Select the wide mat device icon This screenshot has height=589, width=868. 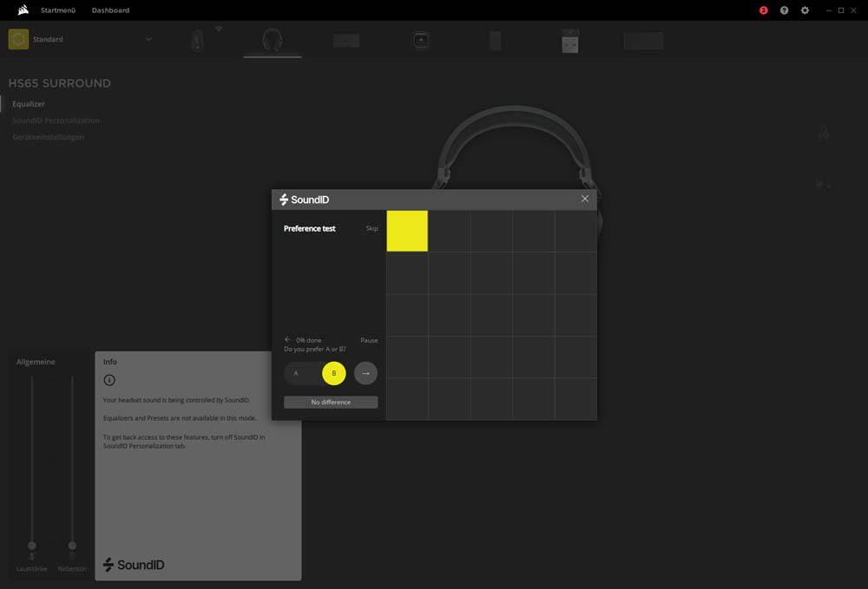[643, 41]
